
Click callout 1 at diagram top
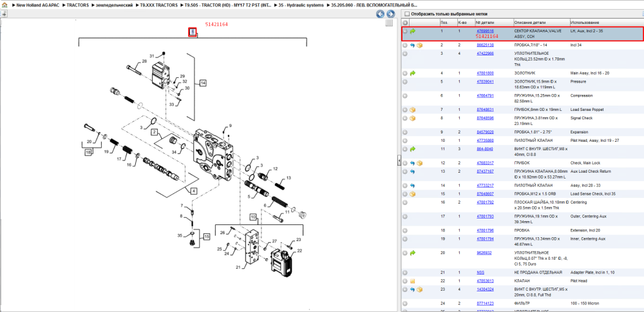192,32
